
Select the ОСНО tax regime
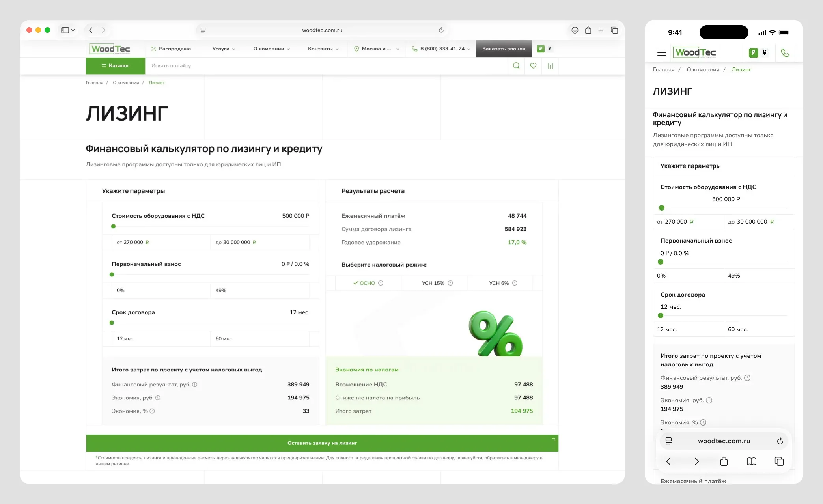pyautogui.click(x=368, y=283)
